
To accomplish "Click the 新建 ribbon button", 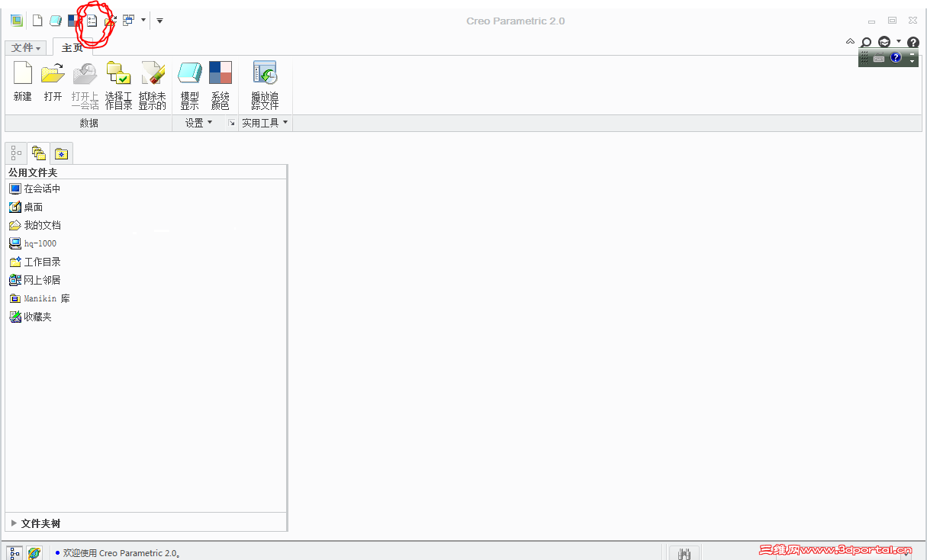I will point(23,82).
